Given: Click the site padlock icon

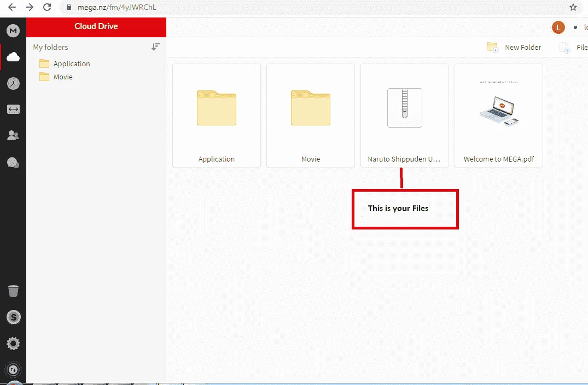Looking at the screenshot, I should click(x=68, y=7).
